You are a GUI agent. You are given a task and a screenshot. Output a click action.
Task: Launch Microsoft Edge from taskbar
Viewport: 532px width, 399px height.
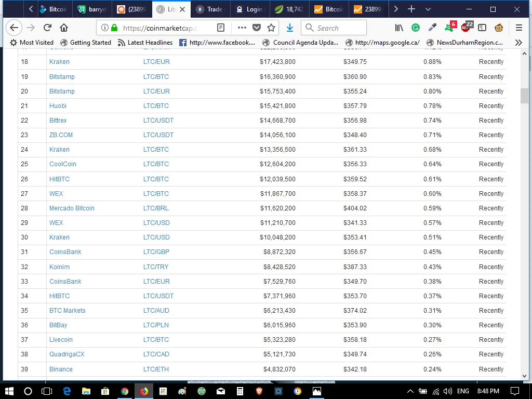coord(66,391)
